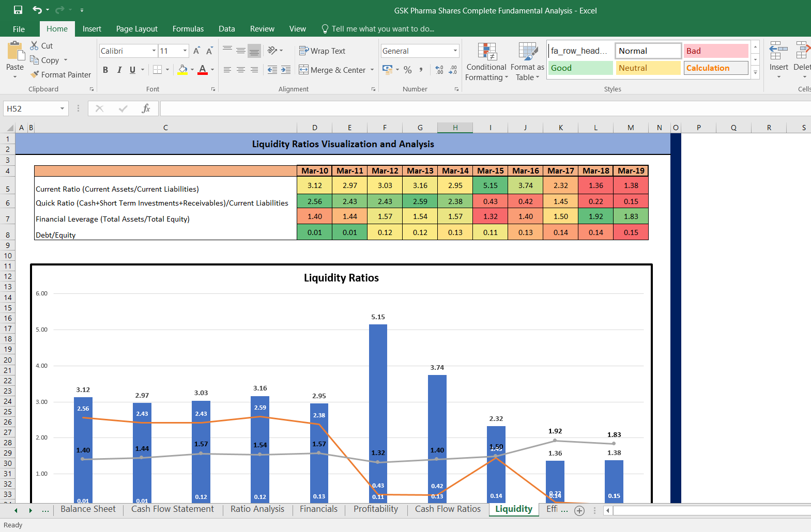Toggle Underline formatting

[132, 70]
